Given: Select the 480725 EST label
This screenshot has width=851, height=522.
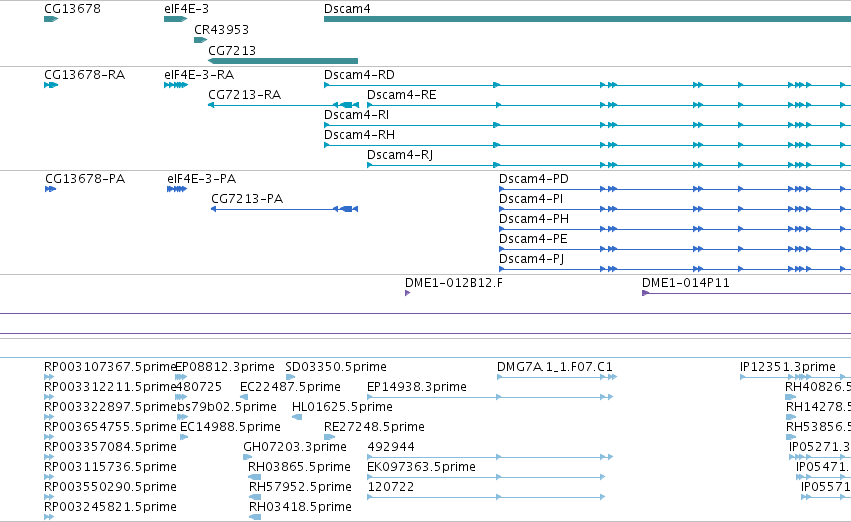Looking at the screenshot, I should pyautogui.click(x=199, y=387).
